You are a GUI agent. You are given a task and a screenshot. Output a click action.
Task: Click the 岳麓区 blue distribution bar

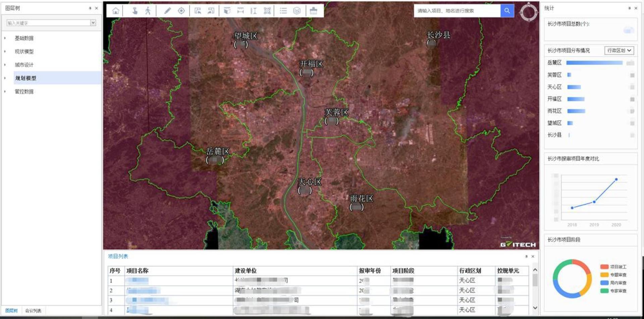pyautogui.click(x=594, y=63)
